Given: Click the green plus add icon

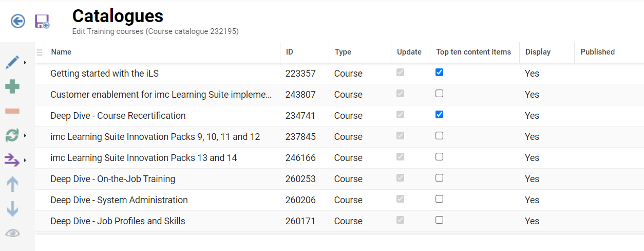Looking at the screenshot, I should (12, 86).
